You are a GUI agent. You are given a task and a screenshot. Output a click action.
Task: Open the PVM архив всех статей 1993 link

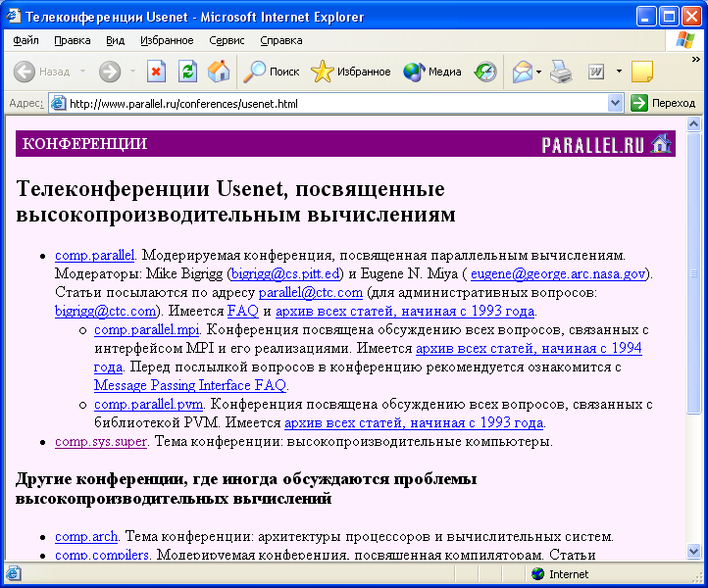click(414, 422)
